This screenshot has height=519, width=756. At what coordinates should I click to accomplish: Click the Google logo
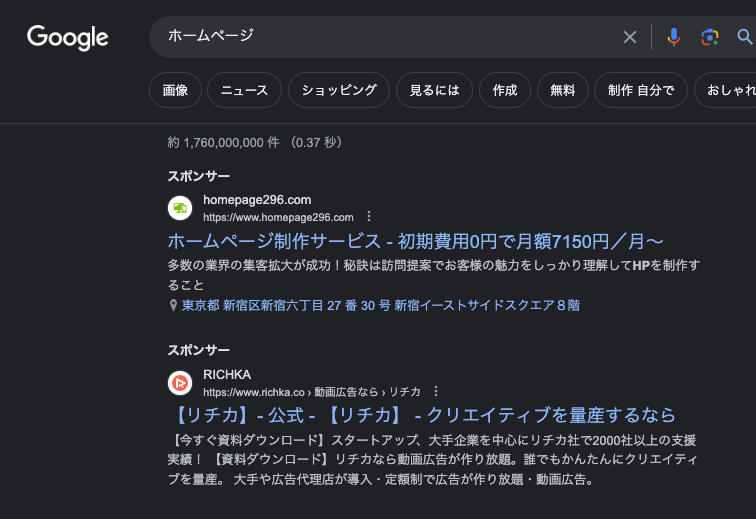tap(67, 37)
